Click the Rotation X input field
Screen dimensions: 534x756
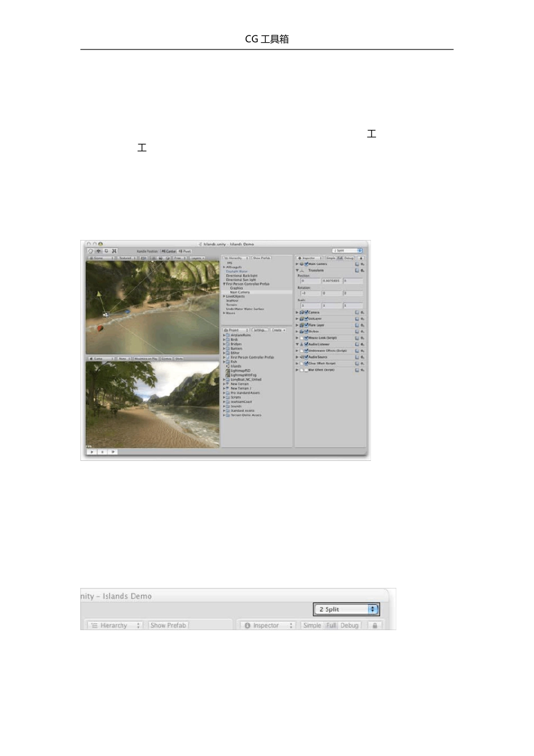pos(310,293)
